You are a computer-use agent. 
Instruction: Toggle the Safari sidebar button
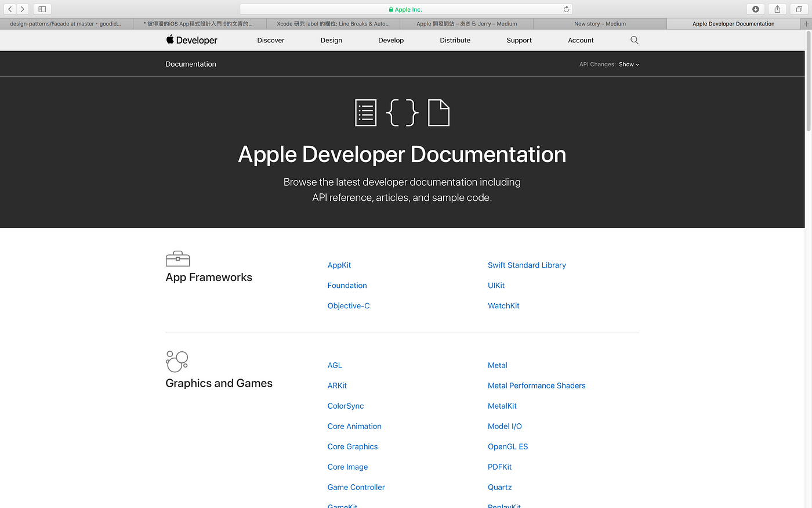[42, 9]
